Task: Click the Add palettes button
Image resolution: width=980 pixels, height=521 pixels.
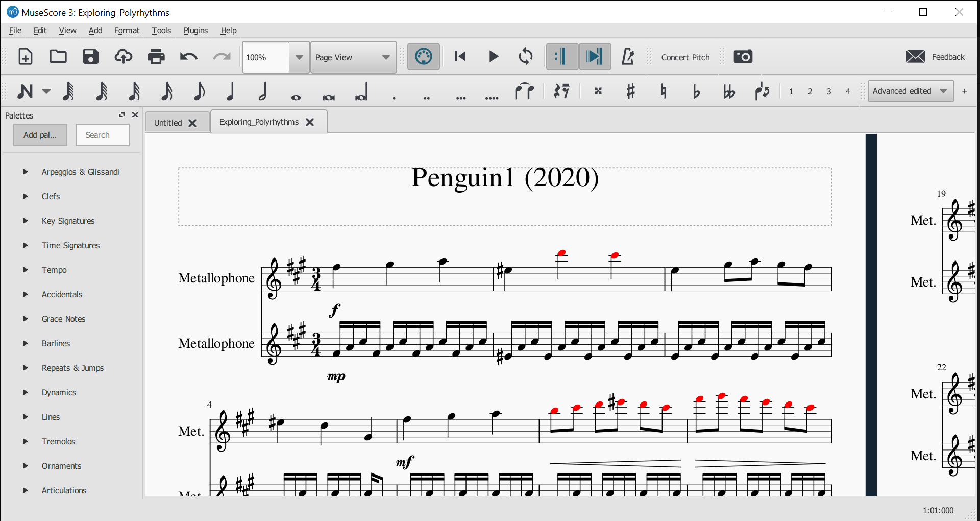Action: click(40, 135)
